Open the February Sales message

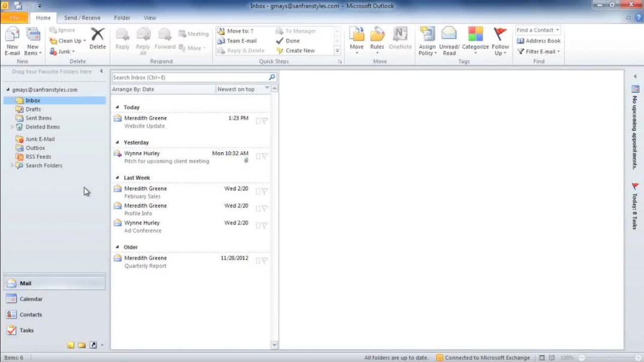[x=190, y=192]
